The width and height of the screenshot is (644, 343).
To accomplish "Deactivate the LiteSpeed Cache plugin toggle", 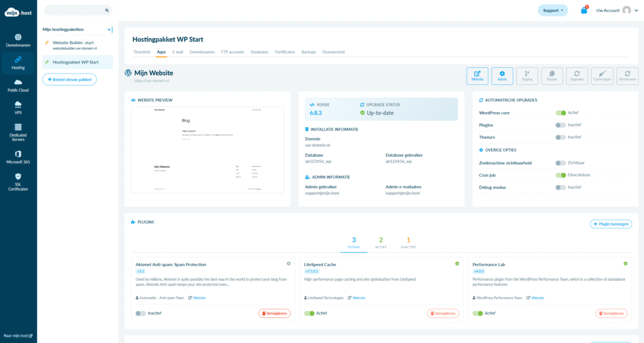I will pyautogui.click(x=309, y=313).
